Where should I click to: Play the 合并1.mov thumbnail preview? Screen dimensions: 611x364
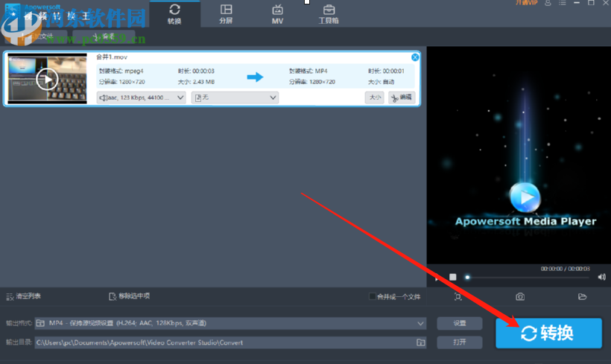point(47,79)
